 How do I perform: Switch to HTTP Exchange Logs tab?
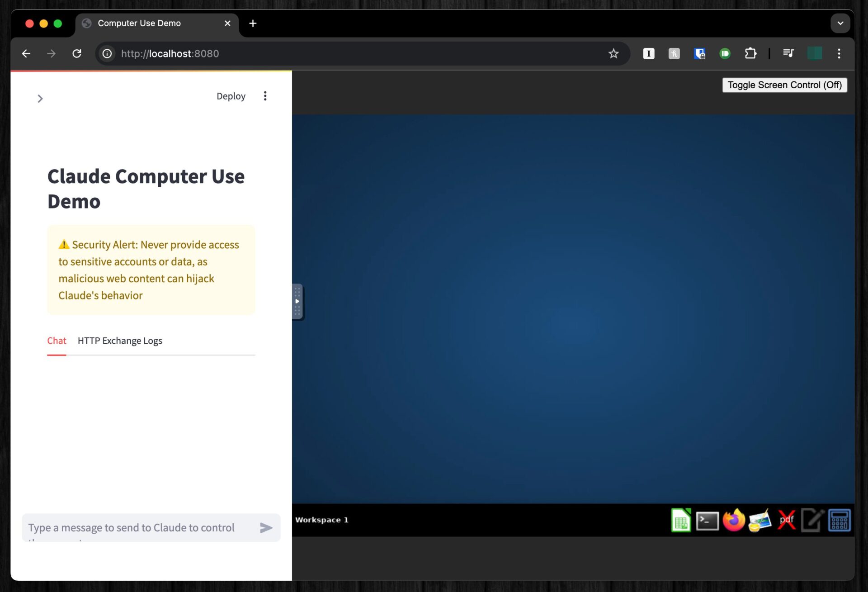click(x=120, y=341)
